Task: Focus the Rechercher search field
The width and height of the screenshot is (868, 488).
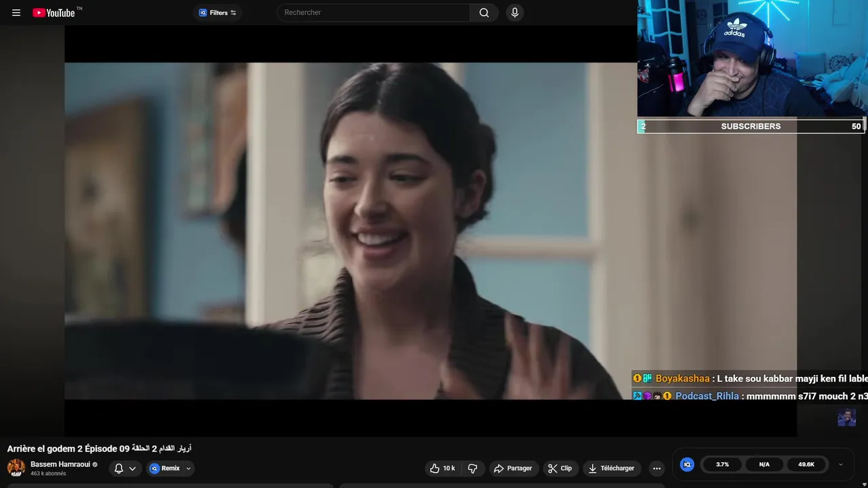Action: [373, 12]
